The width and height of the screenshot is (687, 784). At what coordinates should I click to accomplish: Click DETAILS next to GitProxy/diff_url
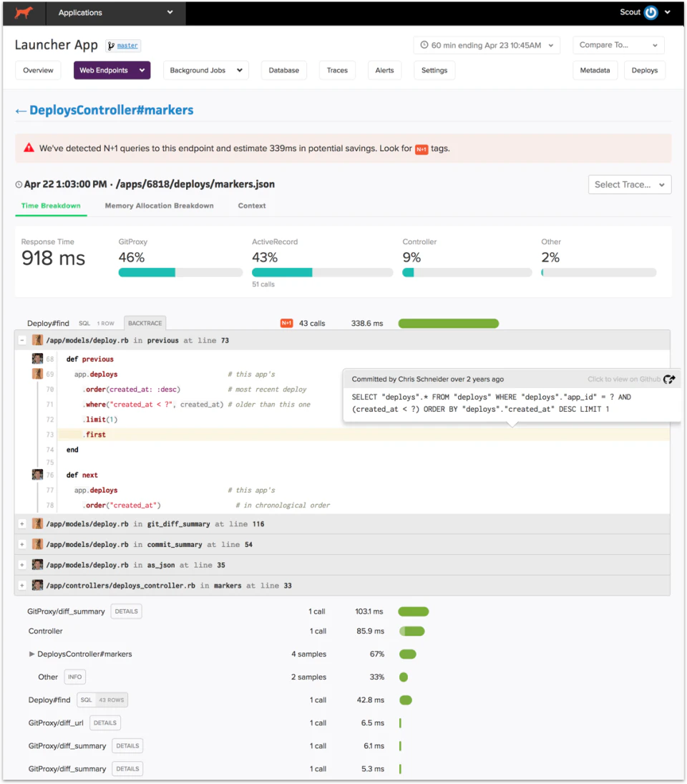click(104, 722)
